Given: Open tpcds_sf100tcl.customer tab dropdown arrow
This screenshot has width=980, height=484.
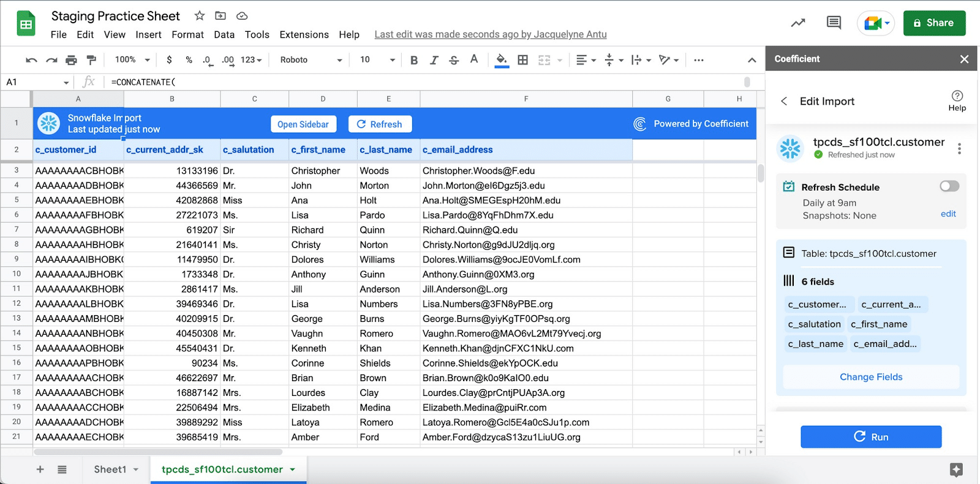Looking at the screenshot, I should pos(293,470).
